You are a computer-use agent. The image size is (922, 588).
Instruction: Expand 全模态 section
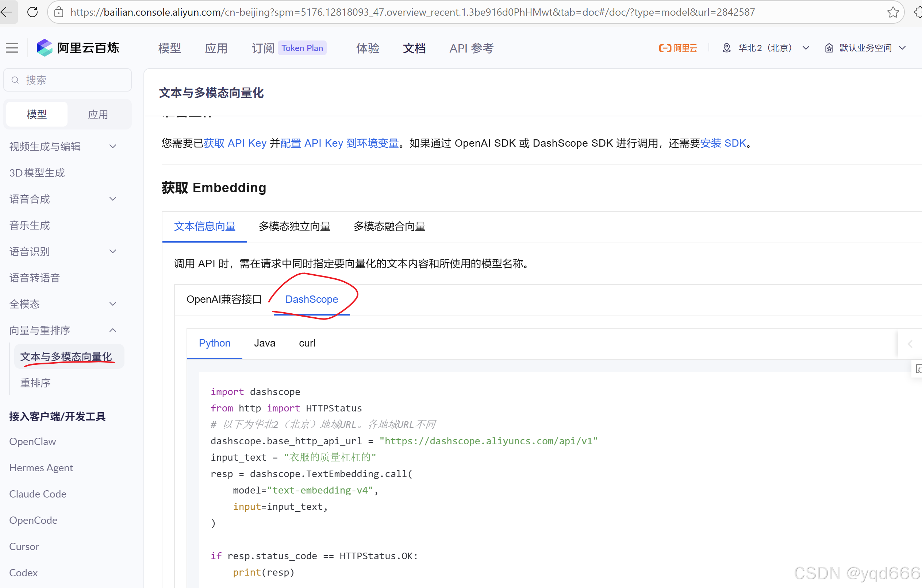tap(112, 304)
